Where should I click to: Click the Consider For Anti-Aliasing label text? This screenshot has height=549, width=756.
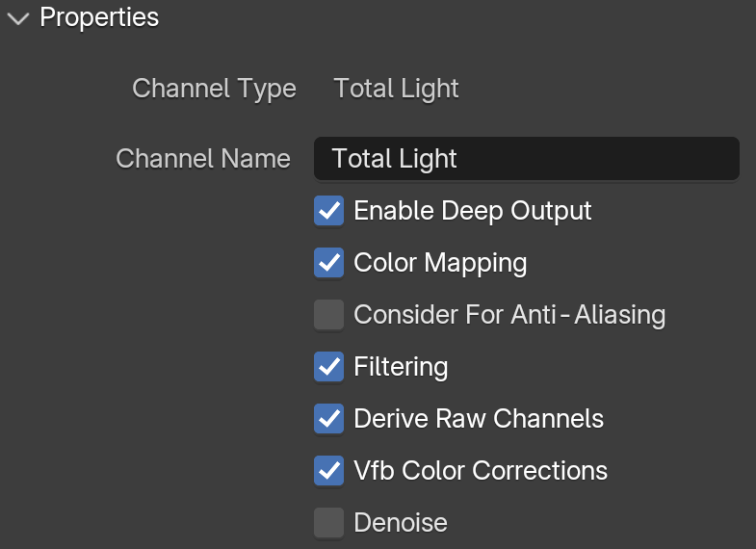(x=509, y=315)
